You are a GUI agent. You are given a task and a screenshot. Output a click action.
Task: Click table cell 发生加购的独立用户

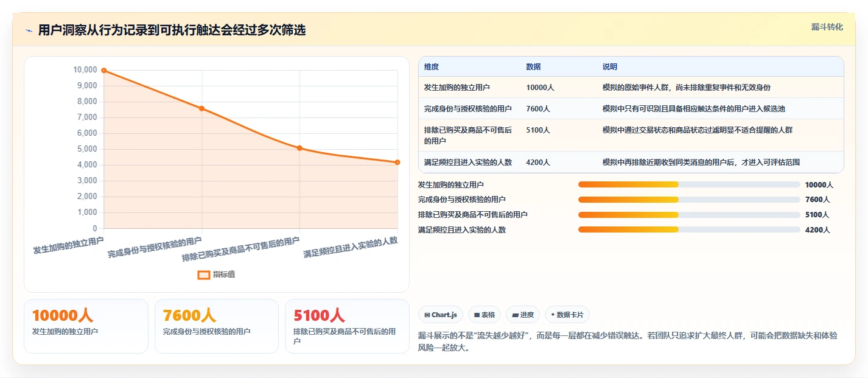457,88
